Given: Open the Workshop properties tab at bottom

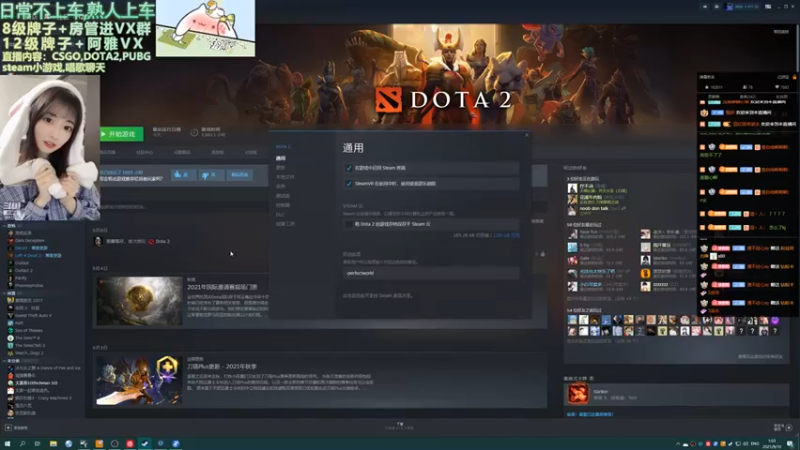Looking at the screenshot, I should pos(285,223).
